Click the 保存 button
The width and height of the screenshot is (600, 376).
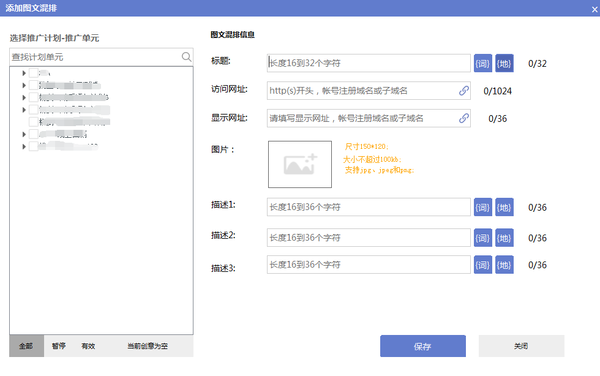click(423, 346)
